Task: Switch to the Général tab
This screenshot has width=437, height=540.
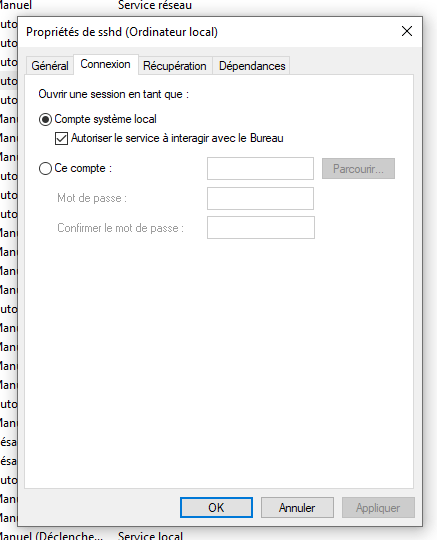Action: pyautogui.click(x=50, y=65)
